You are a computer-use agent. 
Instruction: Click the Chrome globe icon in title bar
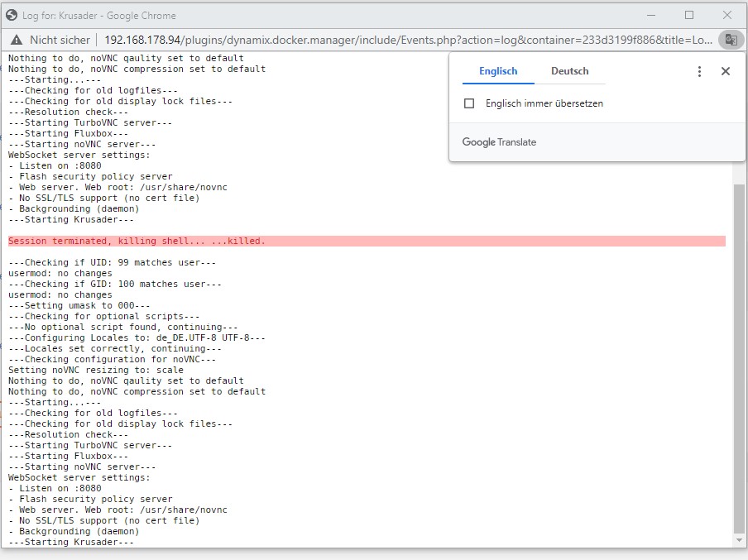click(12, 15)
